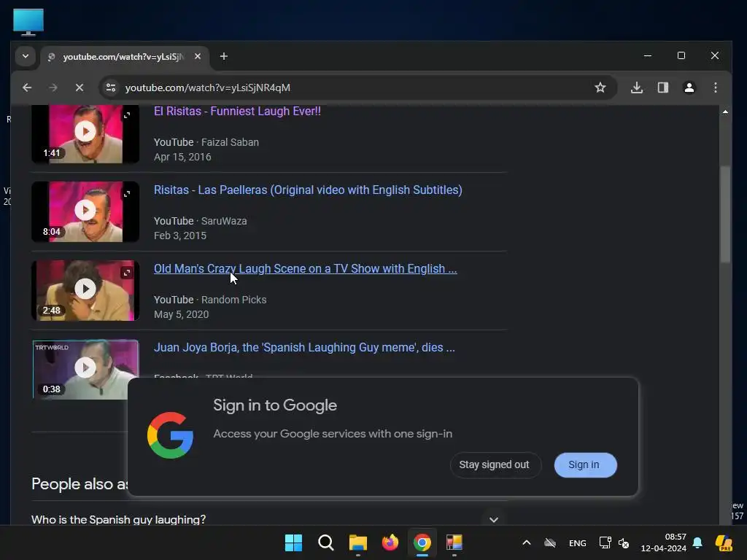Select the This PC desktop icon

[28, 22]
